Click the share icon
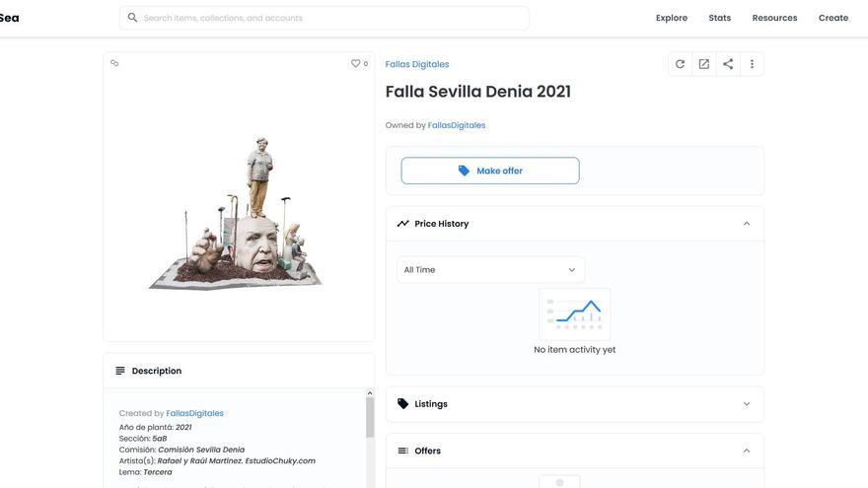Screen dimensions: 868x488 (728, 64)
